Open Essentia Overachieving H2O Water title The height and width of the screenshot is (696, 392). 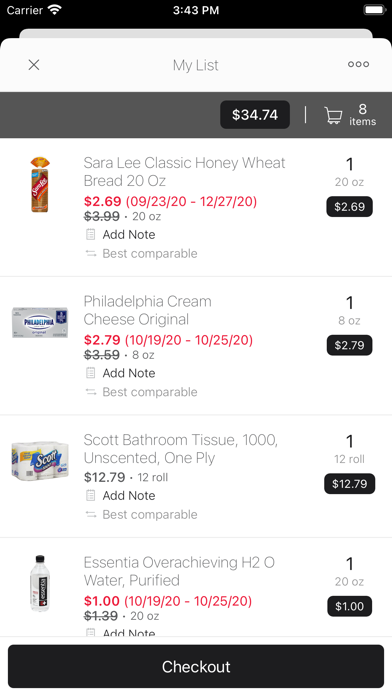tap(179, 571)
